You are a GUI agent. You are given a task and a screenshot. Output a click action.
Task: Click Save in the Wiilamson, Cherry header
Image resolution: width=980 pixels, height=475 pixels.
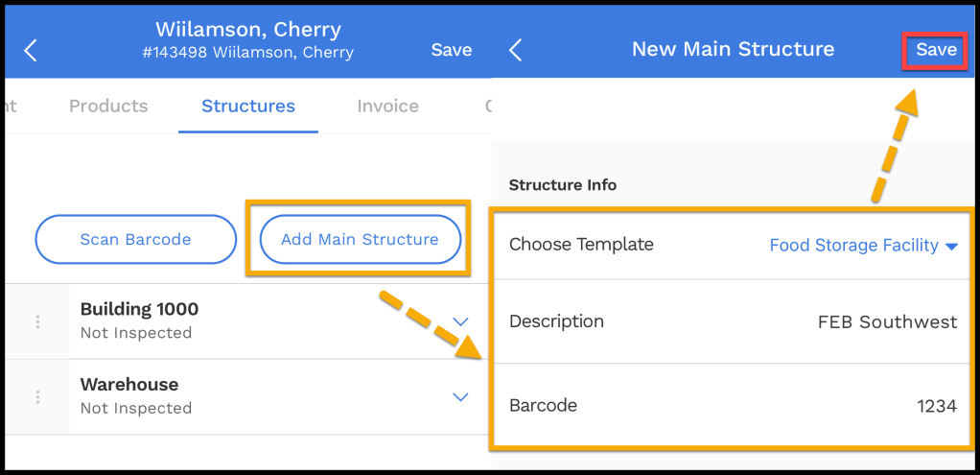[x=451, y=50]
